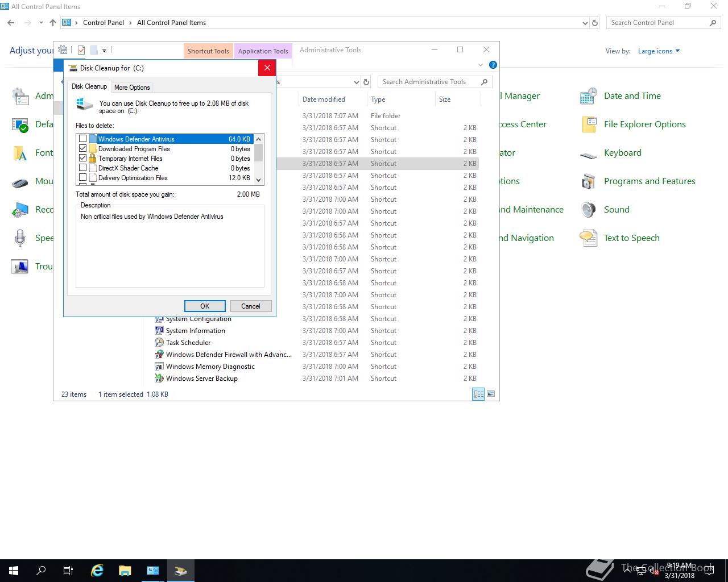Viewport: 728px width, 582px height.
Task: Expand Control Panel address bar dropdown
Action: point(585,23)
